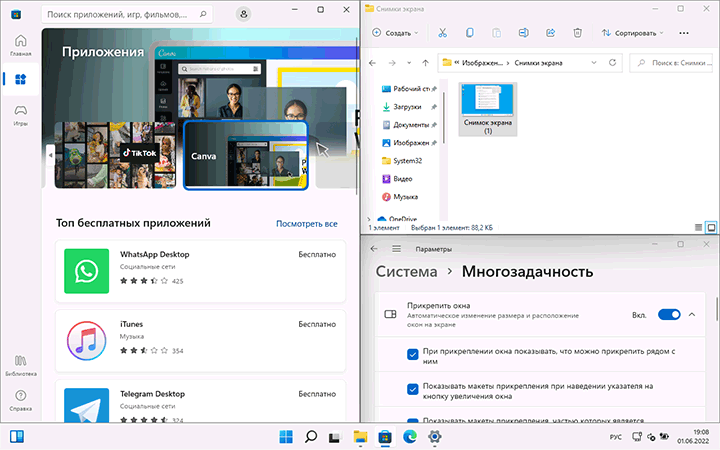Open System32 folder in Explorer sidebar
Screen dimensions: 720x450
pos(402,161)
